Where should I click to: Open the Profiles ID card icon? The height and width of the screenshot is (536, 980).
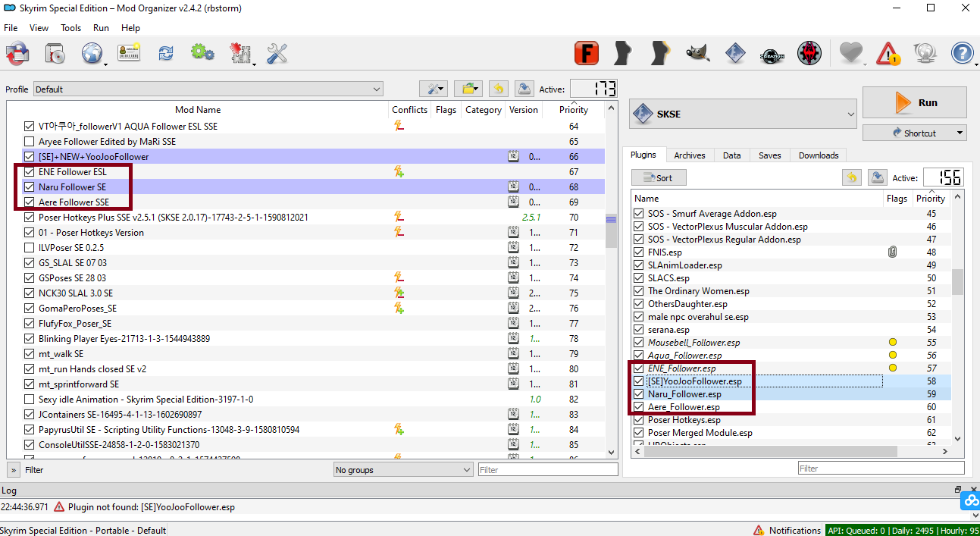[129, 53]
